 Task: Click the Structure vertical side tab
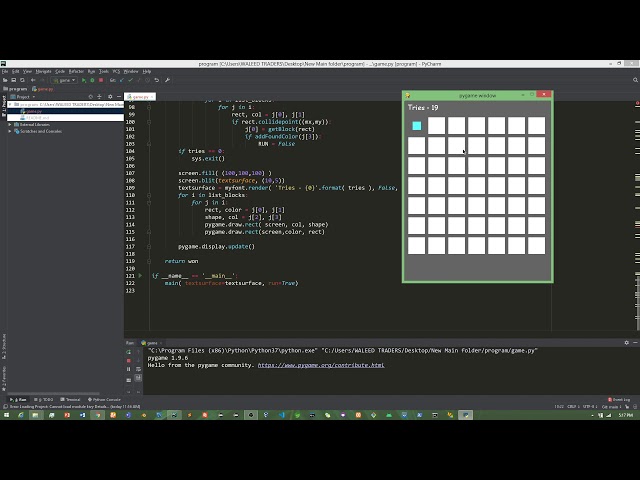[4, 346]
